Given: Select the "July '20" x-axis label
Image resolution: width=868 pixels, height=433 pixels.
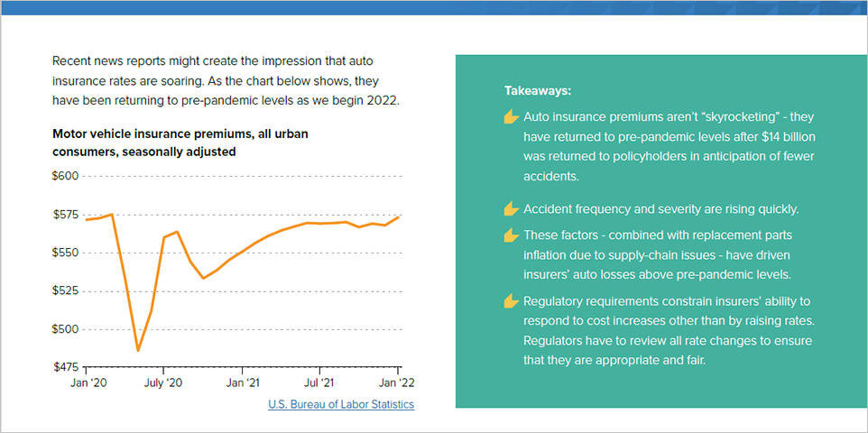Looking at the screenshot, I should [164, 383].
